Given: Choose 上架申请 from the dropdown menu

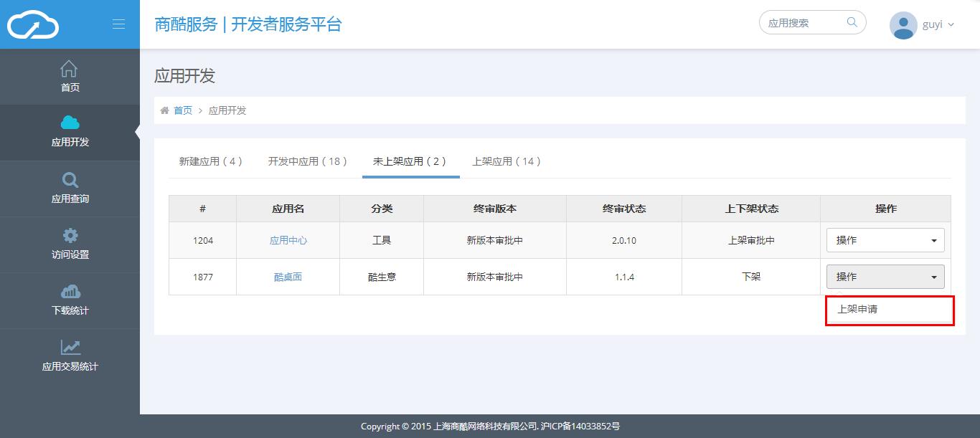Looking at the screenshot, I should [x=890, y=310].
